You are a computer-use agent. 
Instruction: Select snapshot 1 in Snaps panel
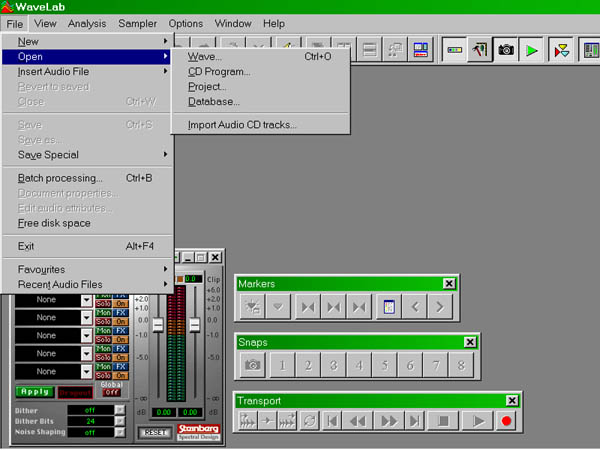pos(282,365)
